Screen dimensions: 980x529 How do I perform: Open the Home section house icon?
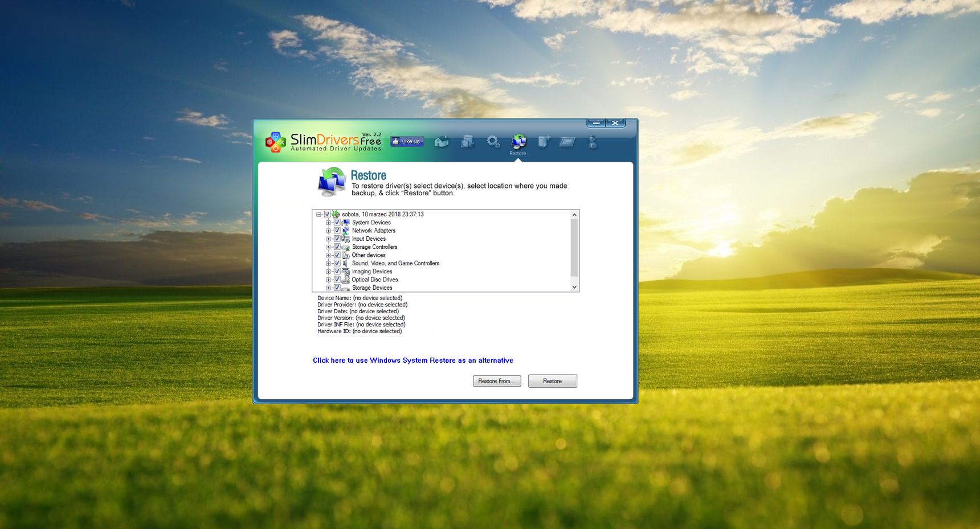coord(442,141)
